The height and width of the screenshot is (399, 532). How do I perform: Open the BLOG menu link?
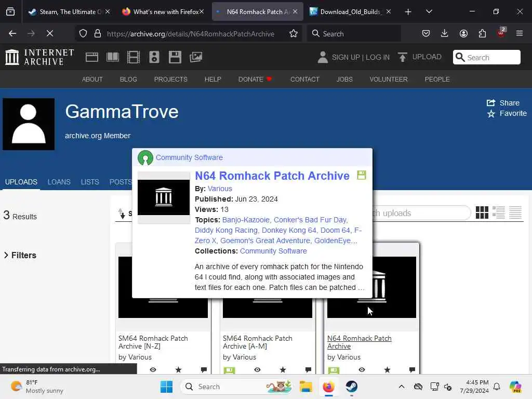pyautogui.click(x=128, y=79)
